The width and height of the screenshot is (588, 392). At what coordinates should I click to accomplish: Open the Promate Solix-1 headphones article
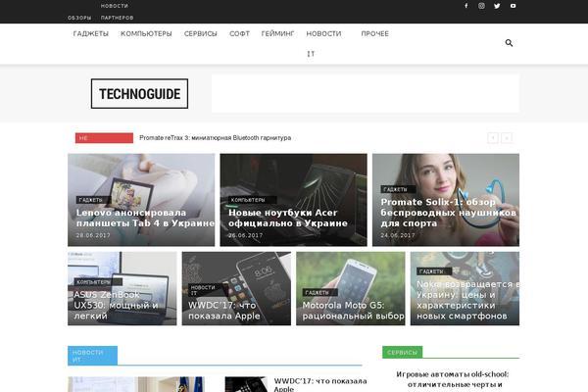pyautogui.click(x=446, y=200)
